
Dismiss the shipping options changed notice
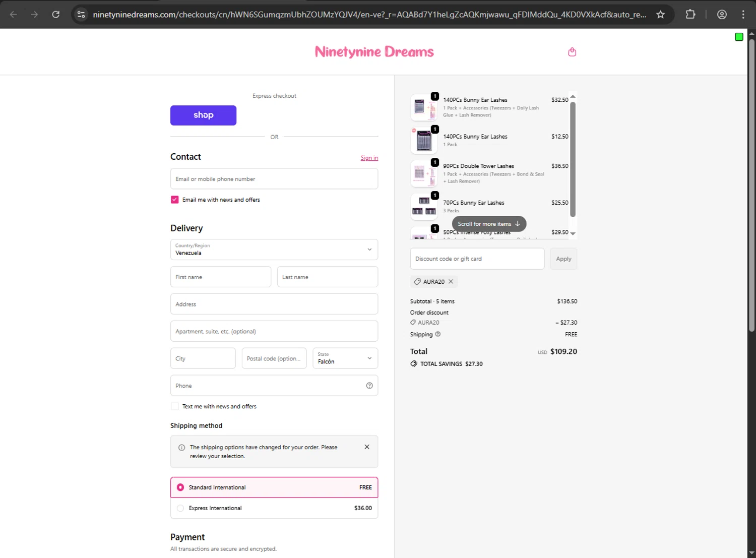(x=367, y=447)
